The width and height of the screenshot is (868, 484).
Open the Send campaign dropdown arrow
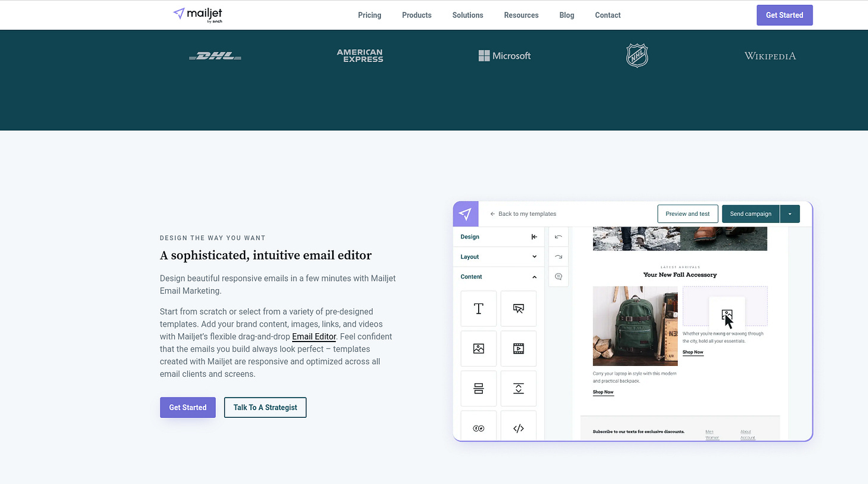click(790, 214)
